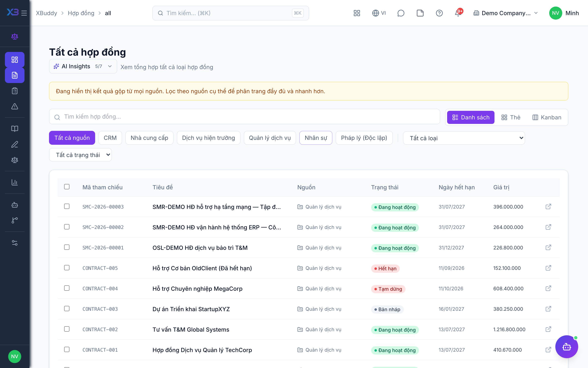Open the Minh user profile menu
Viewport: 588px width, 368px height.
click(564, 13)
